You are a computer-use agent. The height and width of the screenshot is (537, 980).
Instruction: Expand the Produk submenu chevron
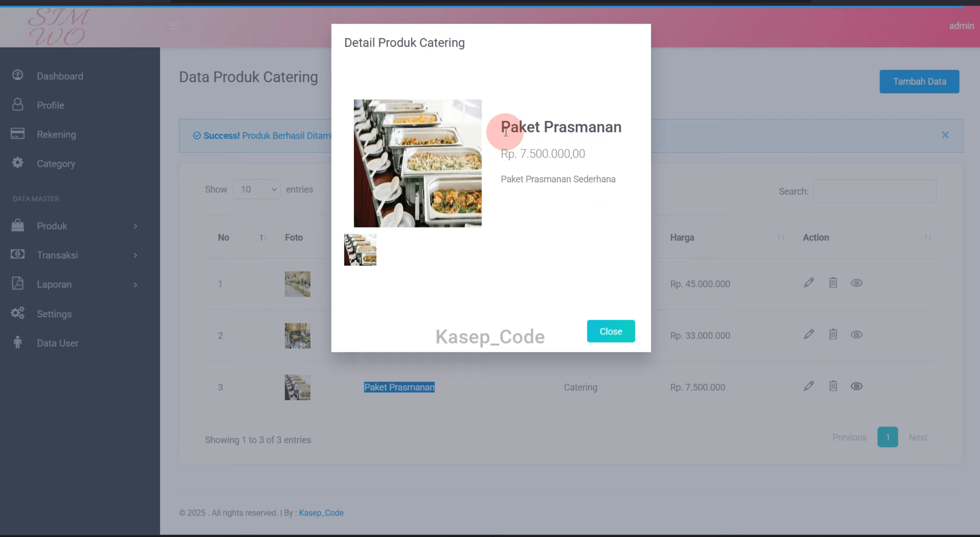click(x=135, y=226)
